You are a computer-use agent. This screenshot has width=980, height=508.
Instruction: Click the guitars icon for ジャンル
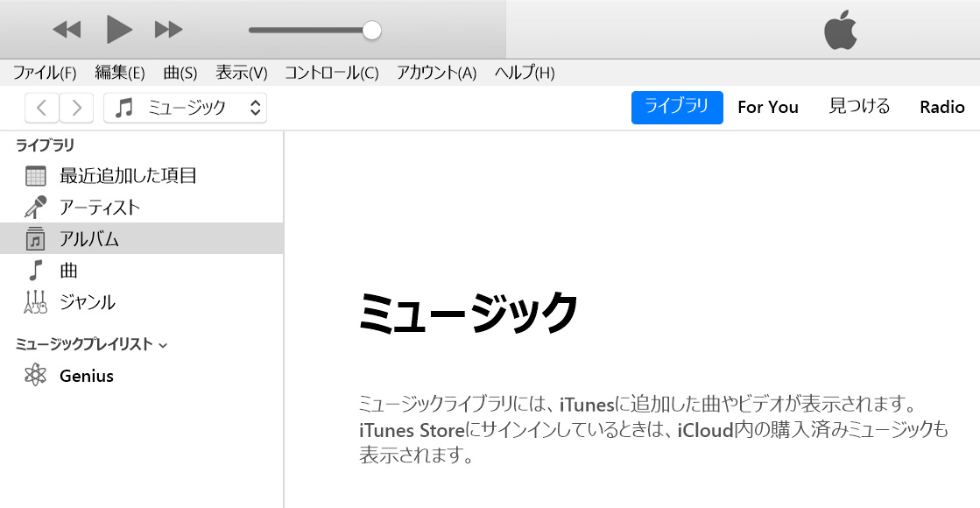(x=36, y=302)
